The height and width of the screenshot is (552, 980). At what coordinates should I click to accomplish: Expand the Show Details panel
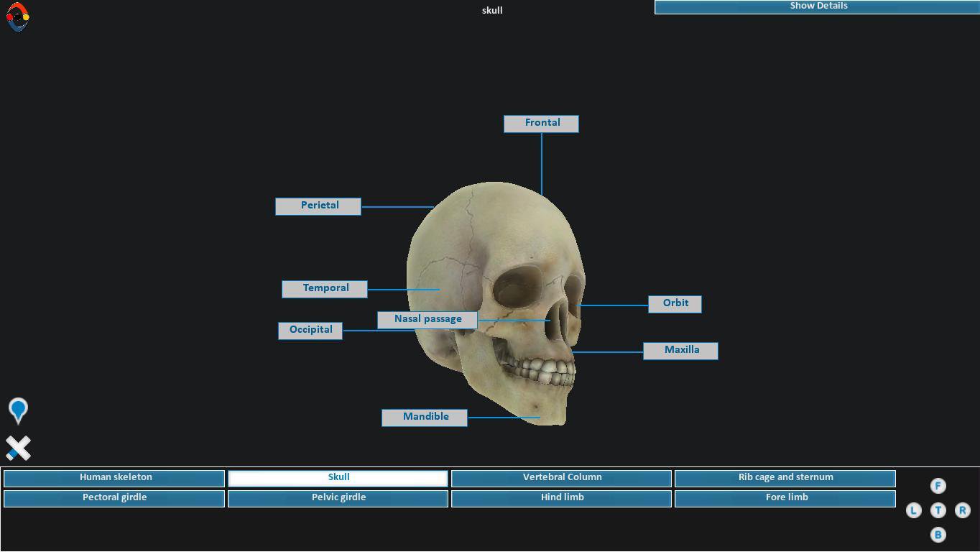[817, 6]
